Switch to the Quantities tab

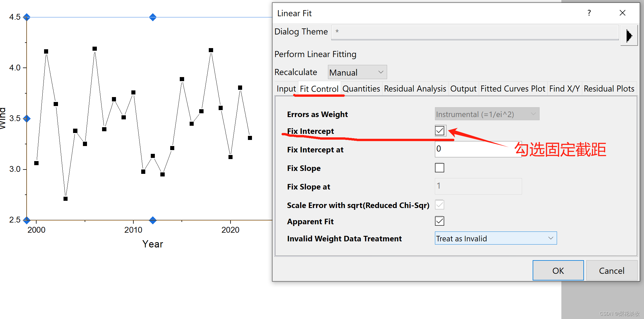click(361, 89)
